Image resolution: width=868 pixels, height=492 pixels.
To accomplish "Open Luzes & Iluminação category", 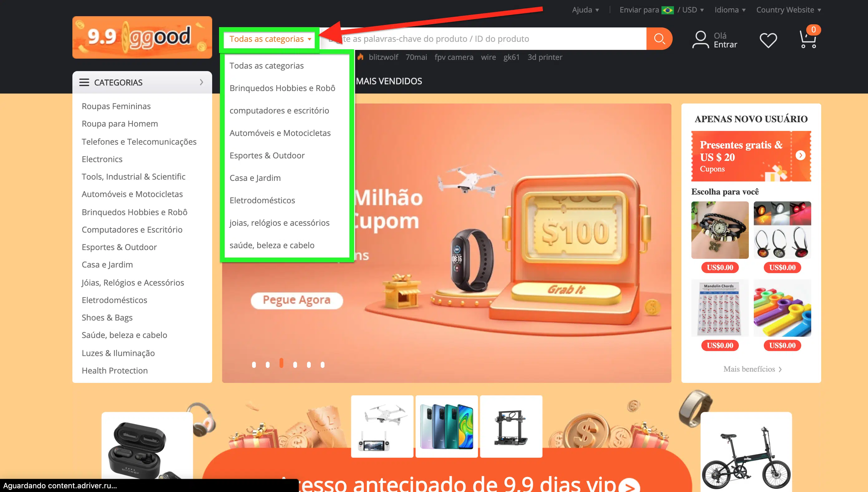I will coord(118,353).
